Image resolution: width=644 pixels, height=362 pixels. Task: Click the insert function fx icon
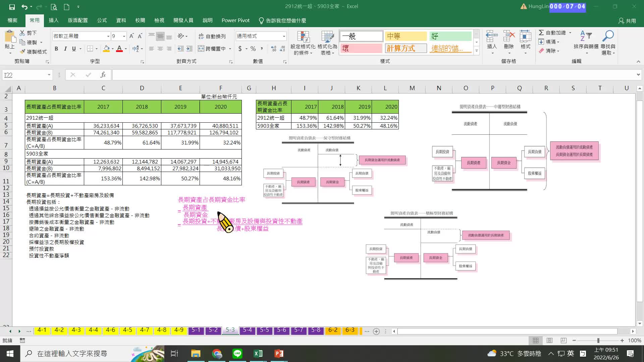(103, 75)
